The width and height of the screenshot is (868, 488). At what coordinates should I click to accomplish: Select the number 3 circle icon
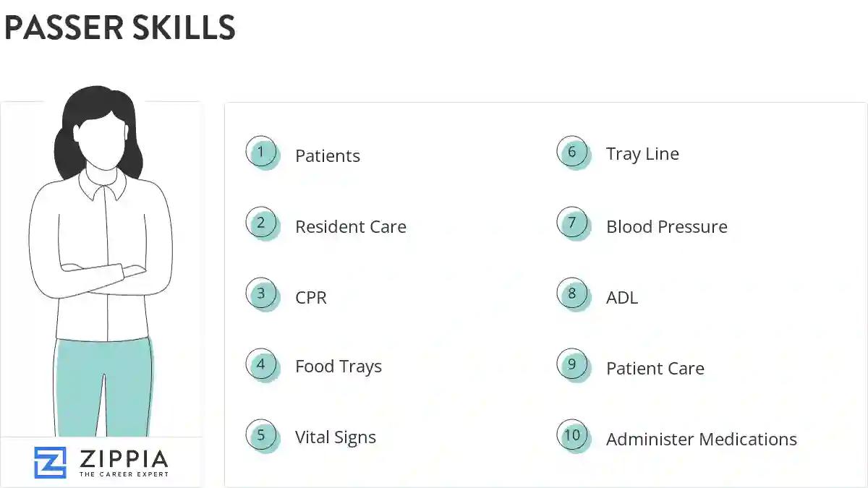(262, 294)
